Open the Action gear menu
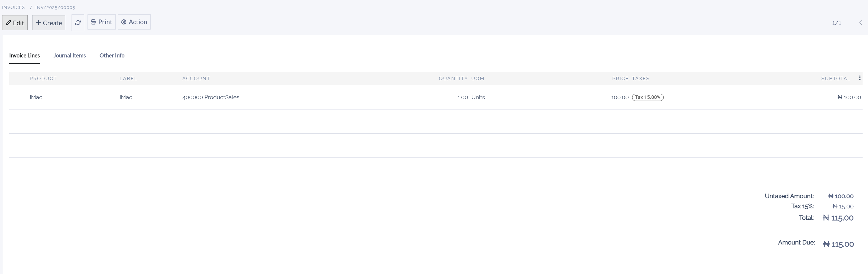868x274 pixels. point(134,22)
